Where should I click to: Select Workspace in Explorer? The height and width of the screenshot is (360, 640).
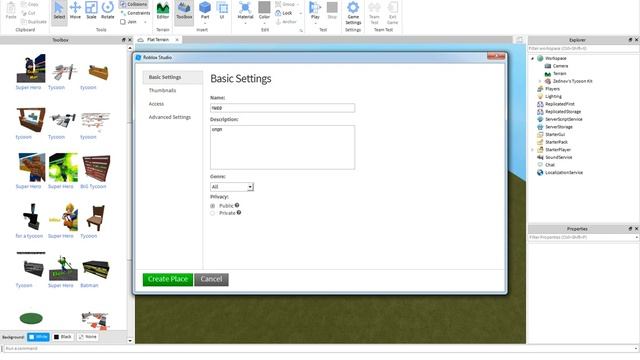[556, 58]
